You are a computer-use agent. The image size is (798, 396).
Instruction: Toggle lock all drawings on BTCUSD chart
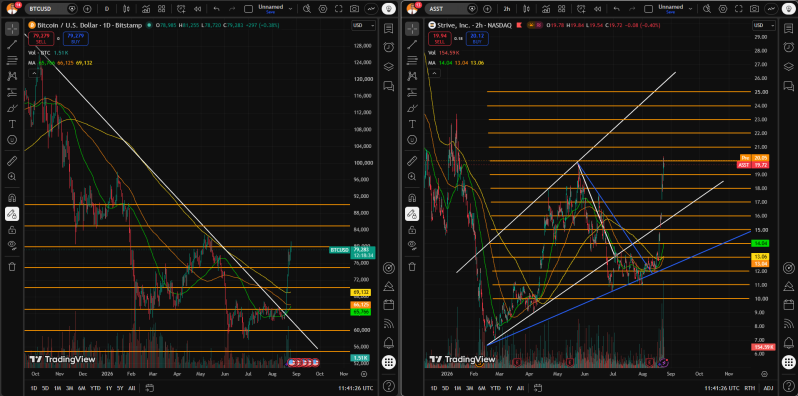pyautogui.click(x=12, y=230)
